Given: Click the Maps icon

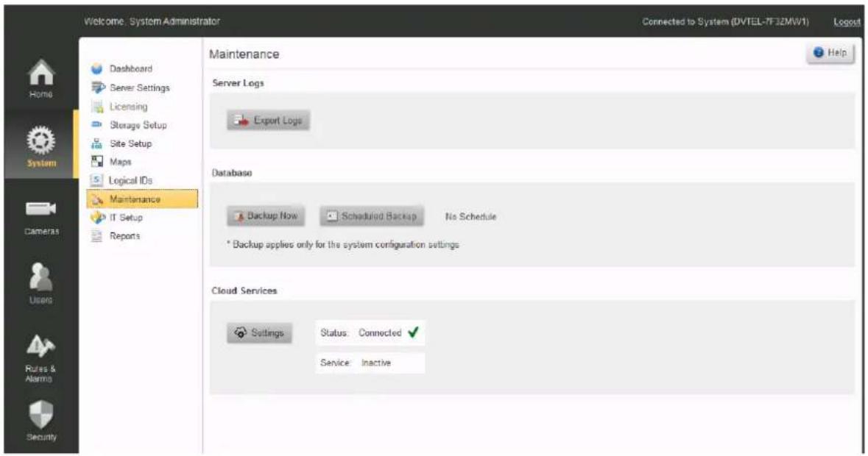Looking at the screenshot, I should coord(97,161).
